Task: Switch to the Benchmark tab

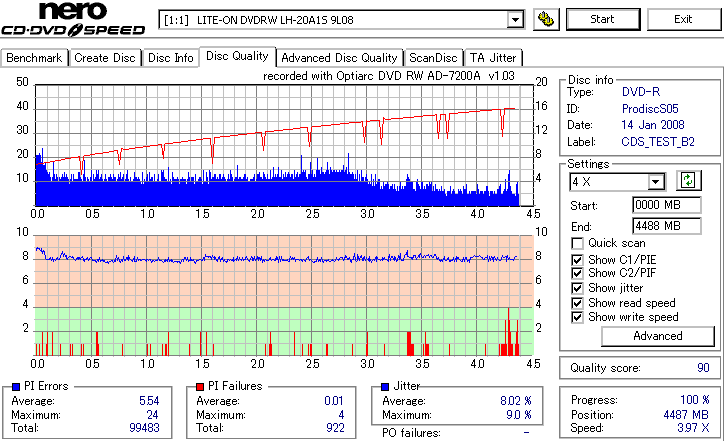Action: tap(34, 58)
